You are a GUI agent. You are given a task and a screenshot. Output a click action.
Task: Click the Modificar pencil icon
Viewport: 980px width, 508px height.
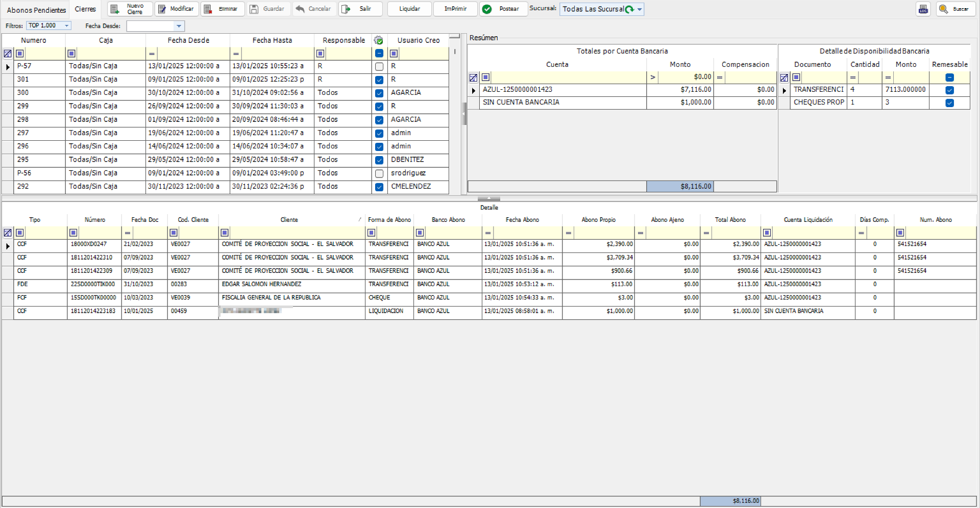click(162, 9)
